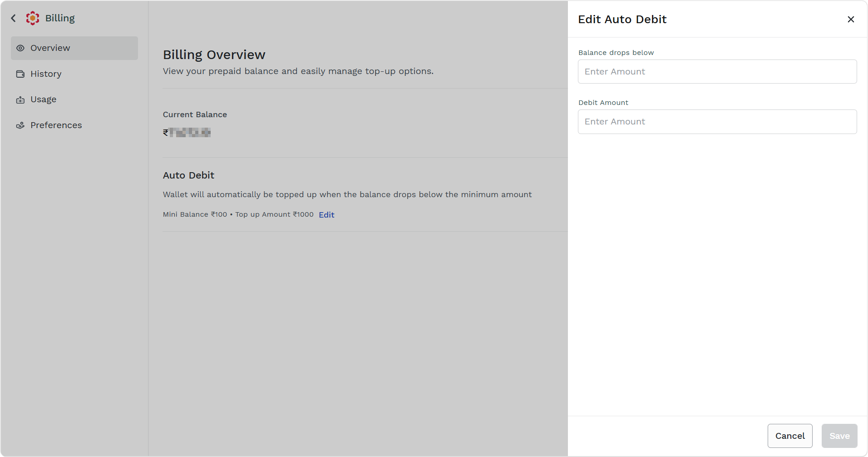This screenshot has width=868, height=457.
Task: Click the Billing title text
Action: pos(60,18)
